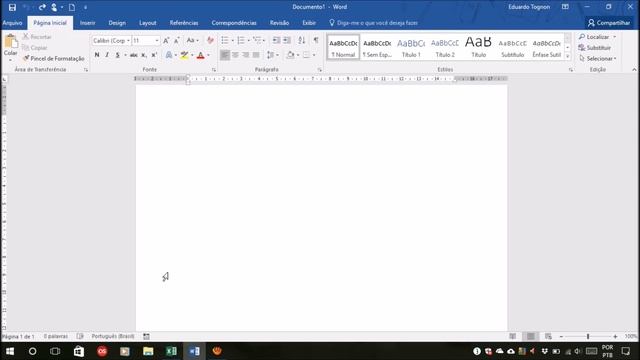Select Print Layout view in status bar
The height and width of the screenshot is (360, 640).
coord(531,336)
